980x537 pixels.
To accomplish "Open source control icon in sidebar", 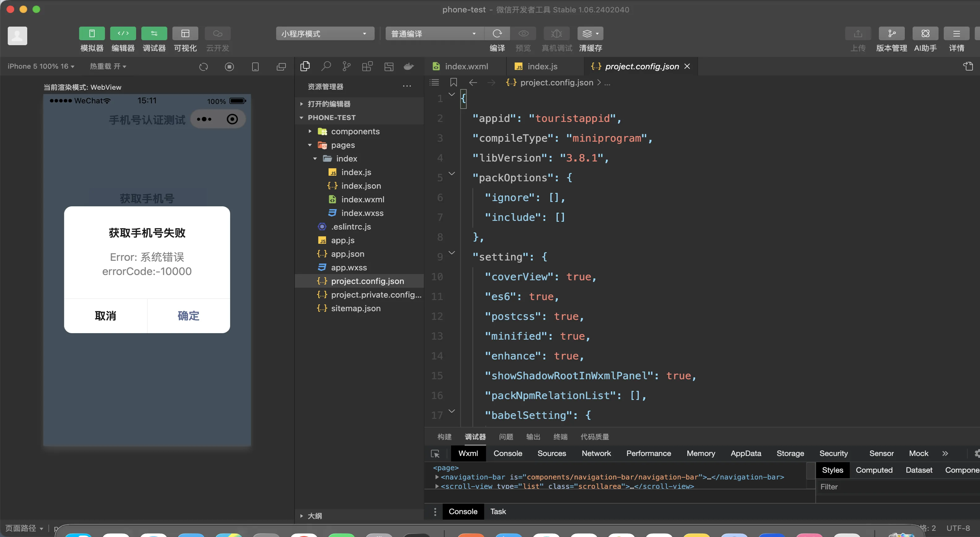I will point(346,67).
